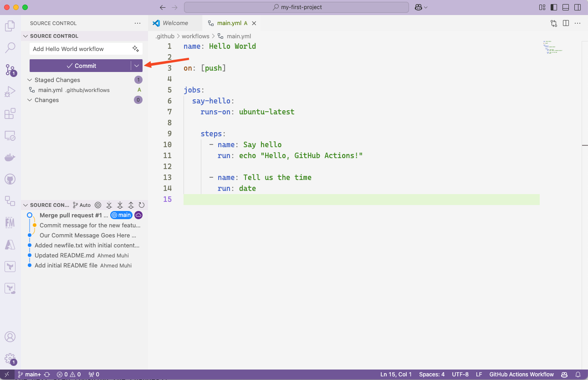Click .github in the breadcrumb

point(165,36)
